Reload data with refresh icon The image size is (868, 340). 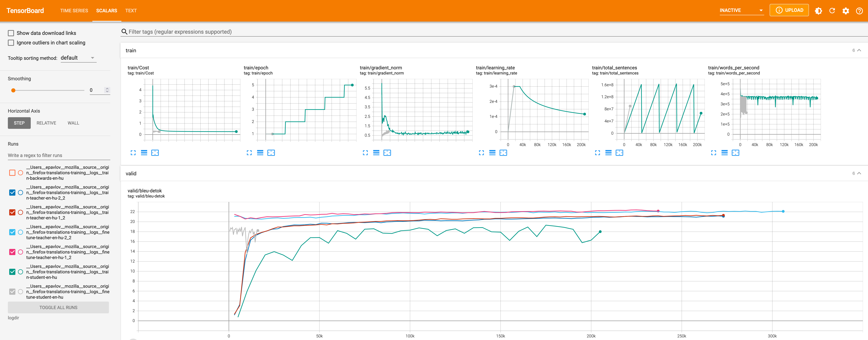pyautogui.click(x=832, y=11)
